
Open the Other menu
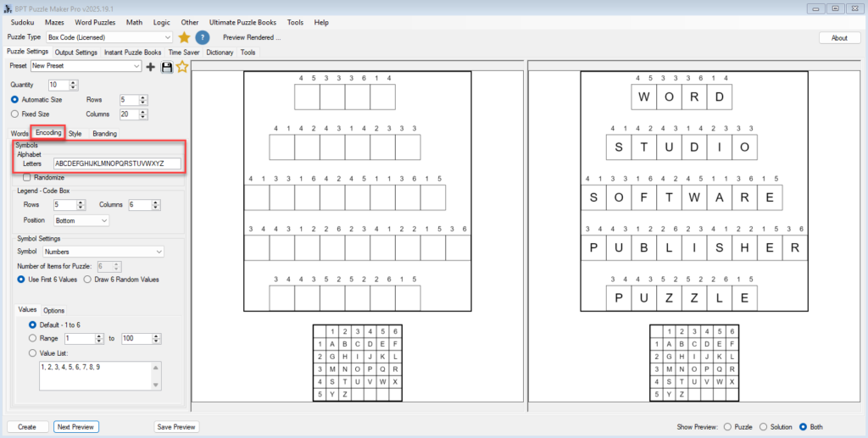click(190, 22)
